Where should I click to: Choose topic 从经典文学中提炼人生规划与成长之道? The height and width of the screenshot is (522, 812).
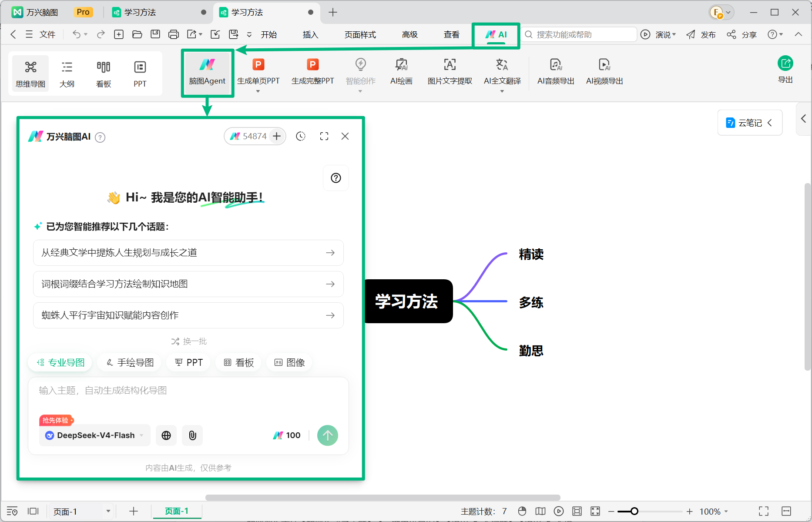pos(188,253)
